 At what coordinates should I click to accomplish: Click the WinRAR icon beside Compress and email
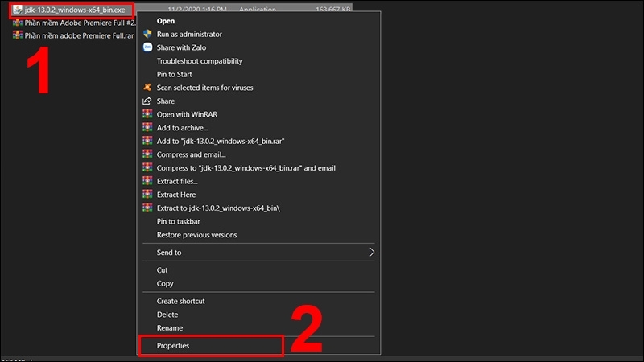pos(147,154)
